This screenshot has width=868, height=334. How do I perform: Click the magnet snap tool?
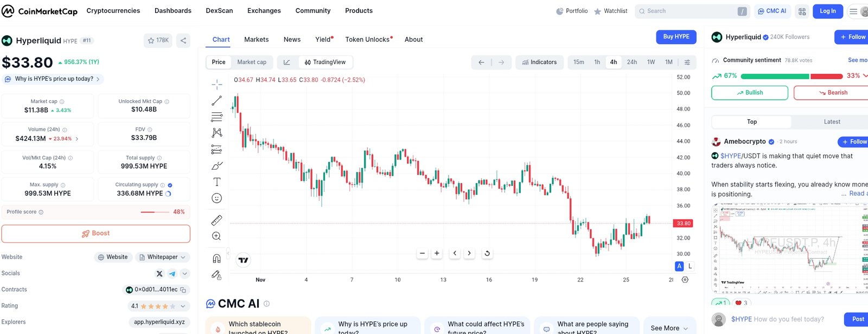(x=216, y=259)
